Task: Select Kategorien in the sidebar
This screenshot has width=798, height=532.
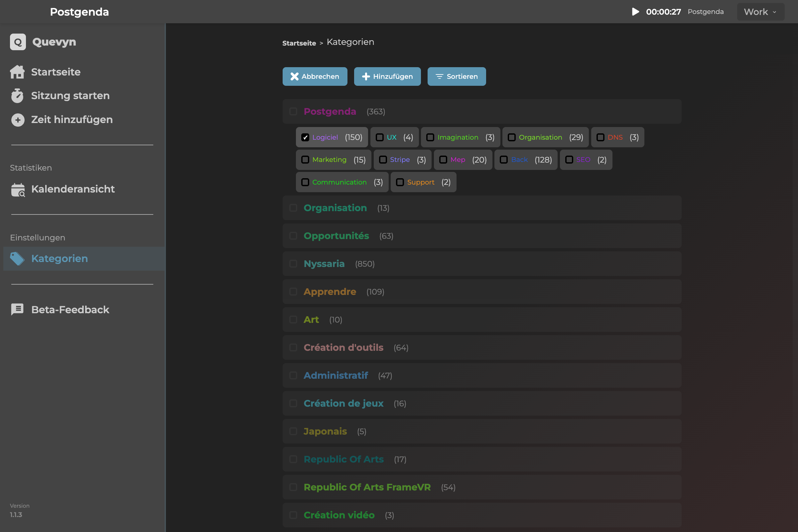Action: point(84,259)
